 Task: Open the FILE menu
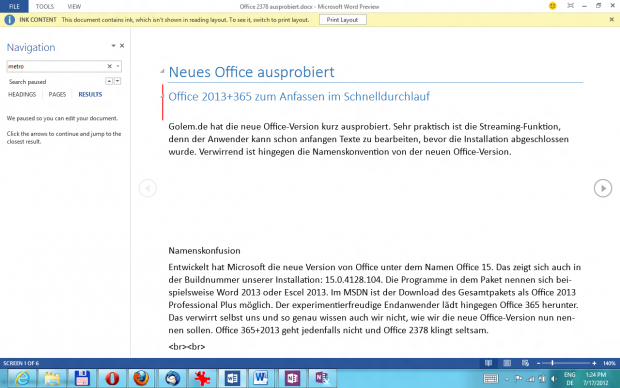(x=14, y=6)
